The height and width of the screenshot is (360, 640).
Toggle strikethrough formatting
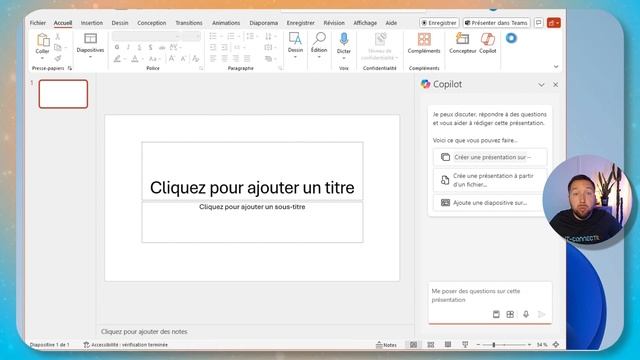click(x=162, y=47)
